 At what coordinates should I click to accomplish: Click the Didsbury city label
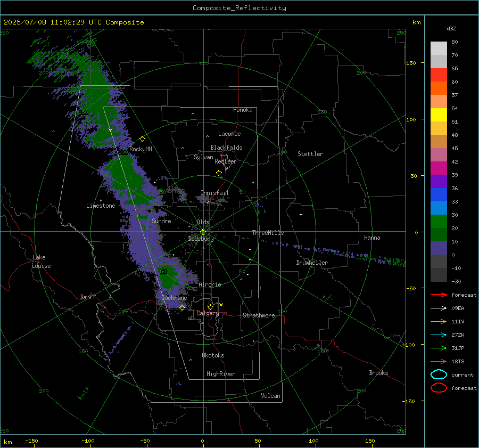coord(201,239)
